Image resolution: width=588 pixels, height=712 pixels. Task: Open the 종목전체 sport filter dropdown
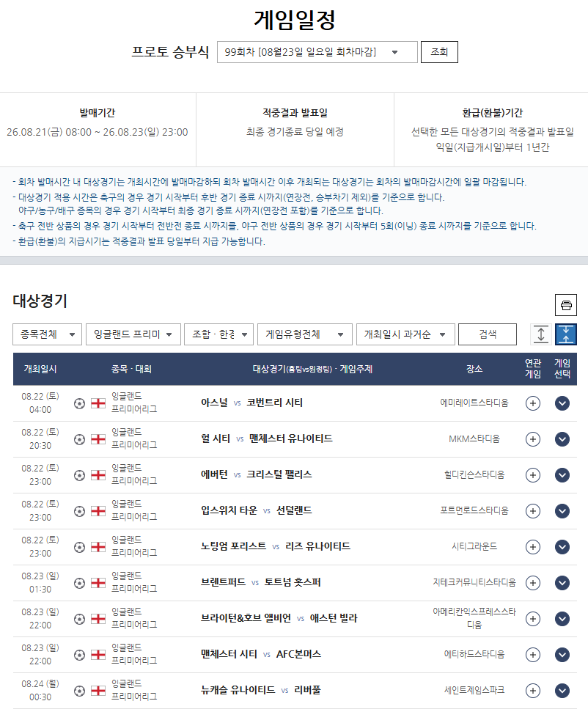point(47,334)
